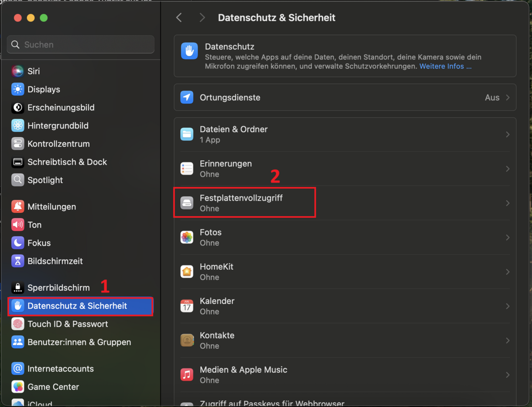This screenshot has height=407, width=532.
Task: Click the Medien & Apple Music label
Action: pyautogui.click(x=243, y=370)
